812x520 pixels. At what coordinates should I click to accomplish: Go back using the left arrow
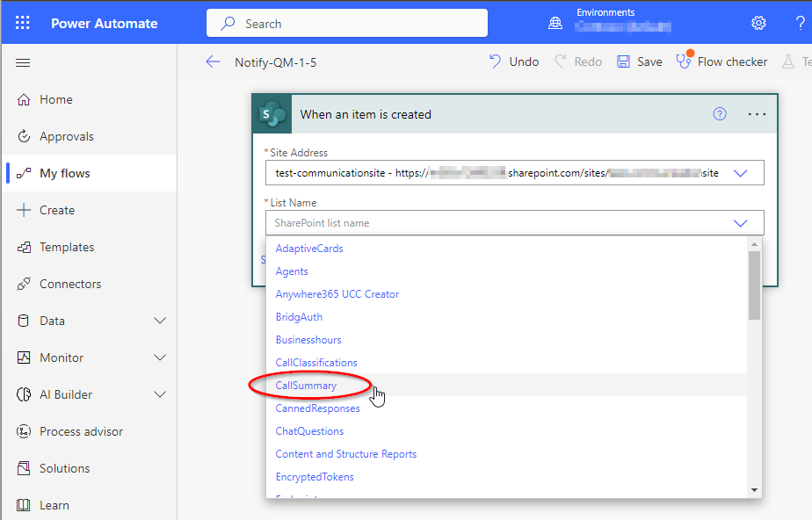(213, 62)
